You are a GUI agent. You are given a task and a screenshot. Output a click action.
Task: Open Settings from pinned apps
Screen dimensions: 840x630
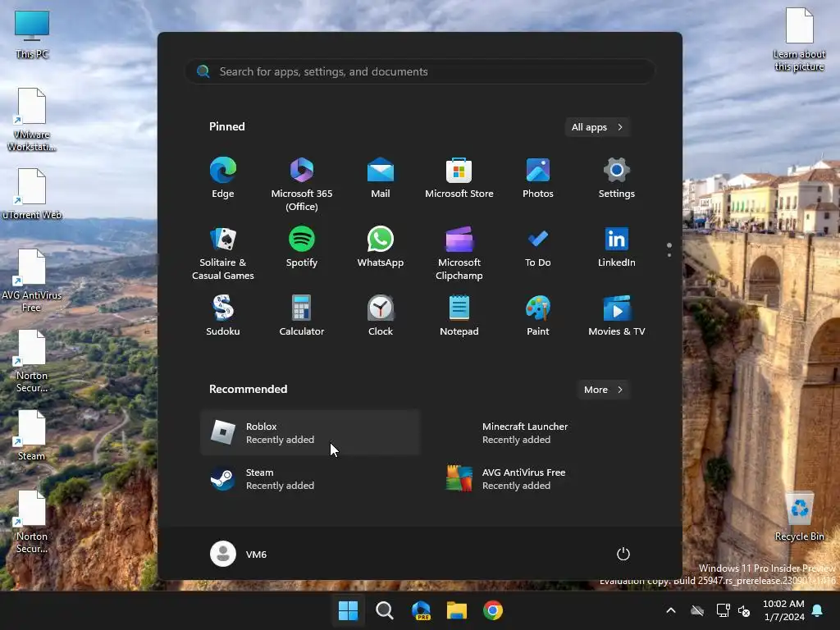click(617, 178)
